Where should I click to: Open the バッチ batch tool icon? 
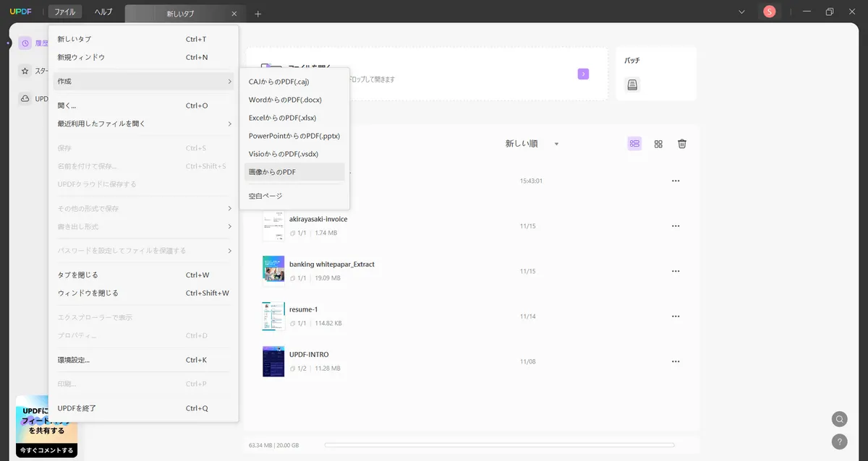click(633, 85)
